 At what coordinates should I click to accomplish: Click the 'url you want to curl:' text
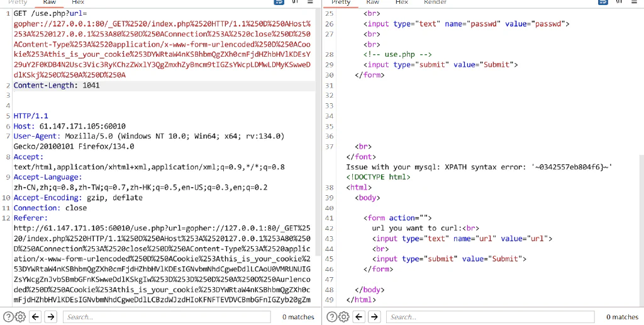(x=418, y=229)
